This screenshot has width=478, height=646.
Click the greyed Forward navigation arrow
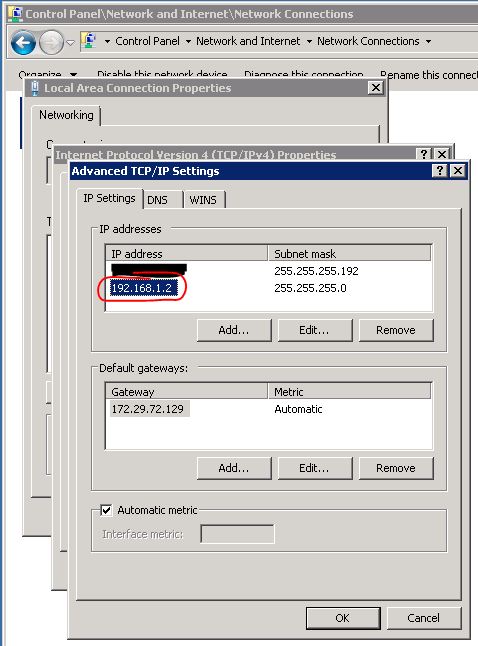[x=51, y=42]
